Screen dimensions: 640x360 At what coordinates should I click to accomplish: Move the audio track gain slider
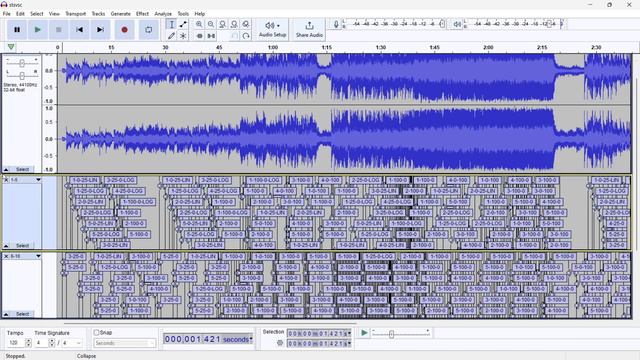click(22, 63)
